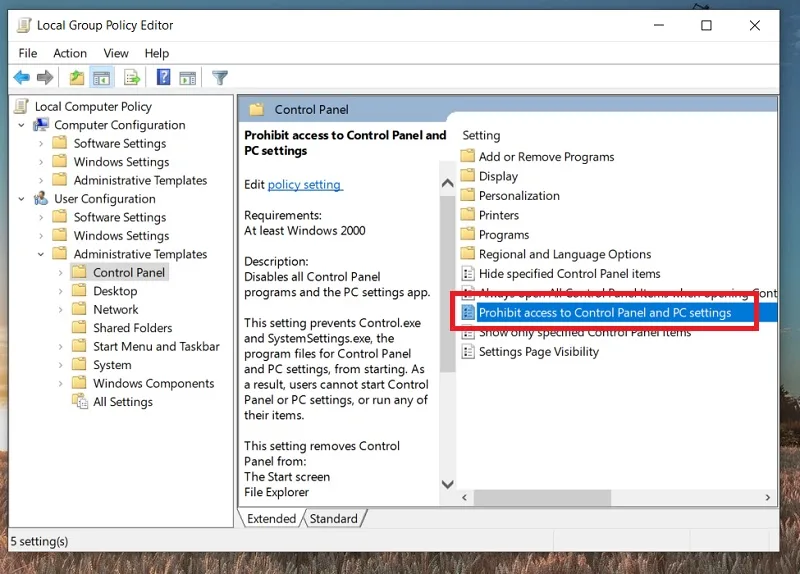Select Prohibit access to Control Panel and PC settings
Image resolution: width=800 pixels, height=574 pixels.
pyautogui.click(x=619, y=313)
